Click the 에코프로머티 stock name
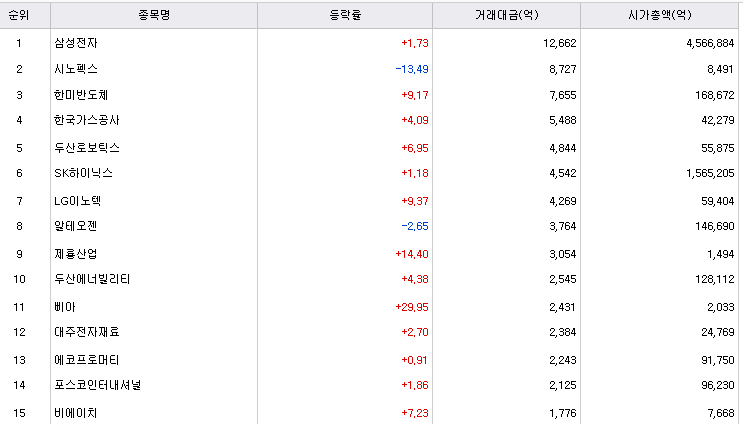743x424 pixels. coord(87,361)
